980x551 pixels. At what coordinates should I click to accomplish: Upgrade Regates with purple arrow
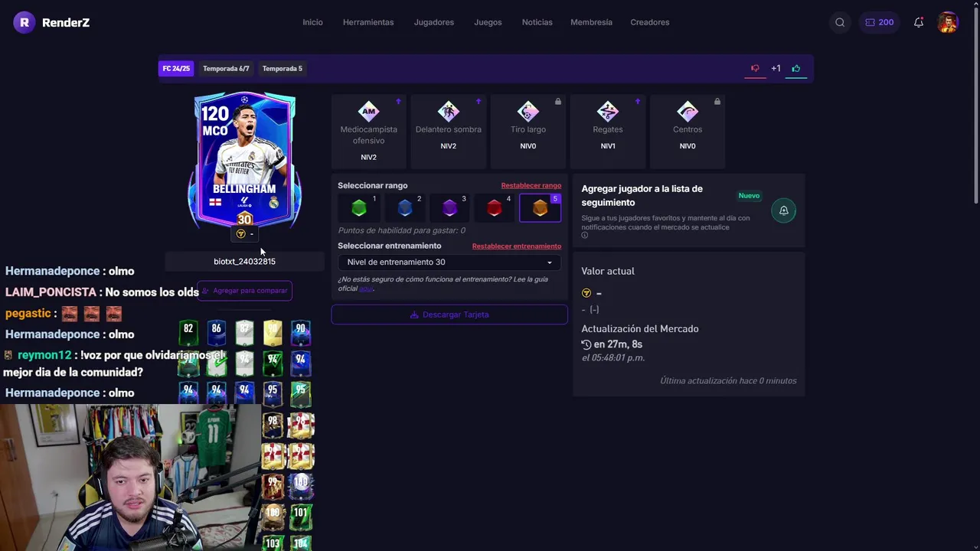[638, 101]
